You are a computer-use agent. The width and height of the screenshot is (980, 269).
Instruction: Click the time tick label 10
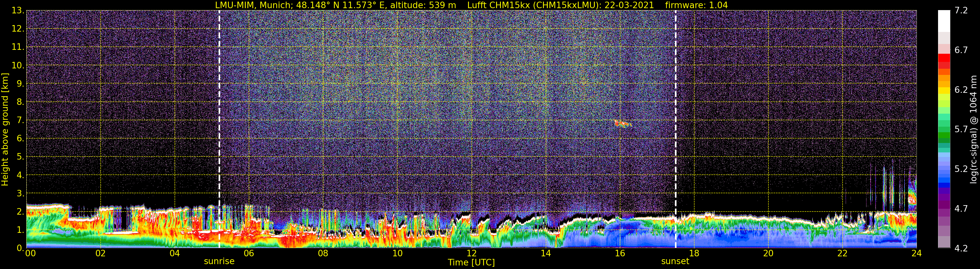397,254
